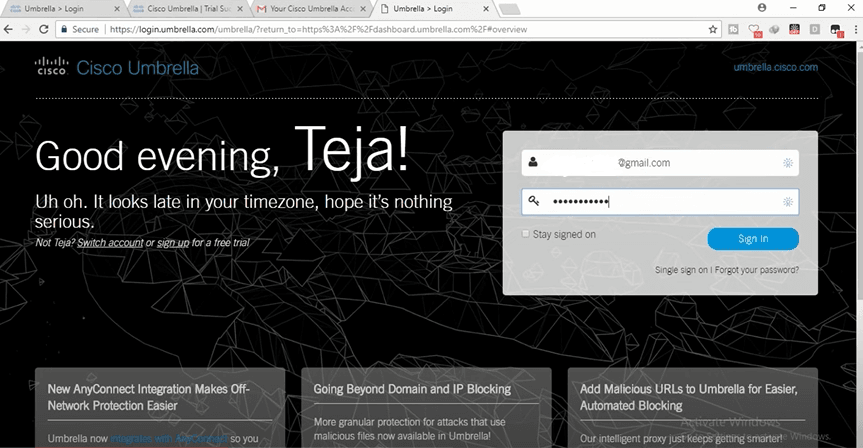The image size is (863, 448).
Task: Open a new browser tab
Action: pos(509,9)
